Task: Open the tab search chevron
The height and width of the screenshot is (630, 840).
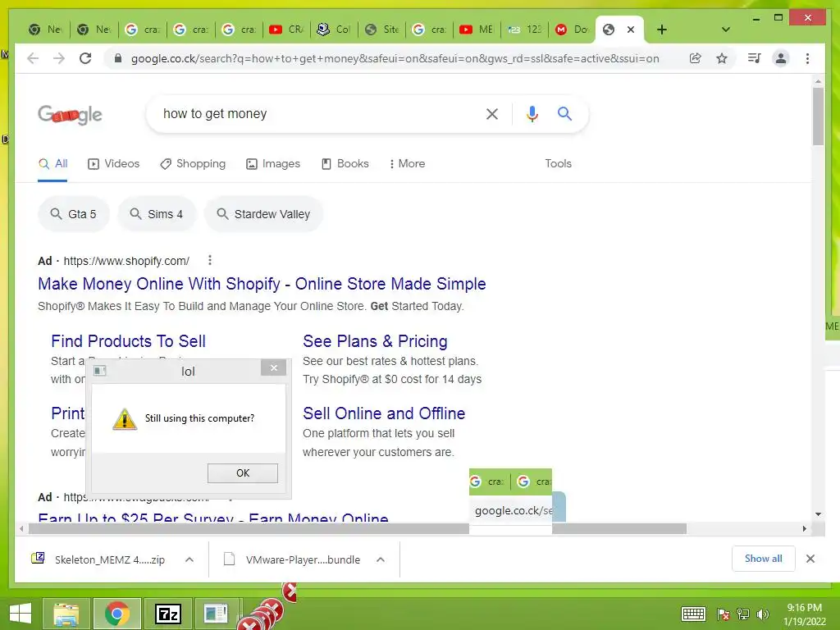Action: pos(725,30)
